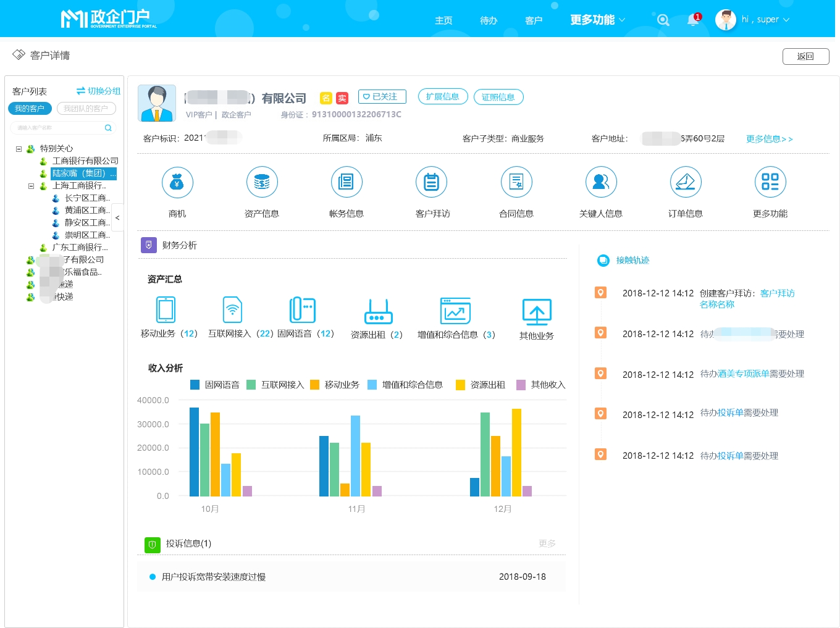Select the 资产信息 icon
This screenshot has height=628, width=840.
262,182
